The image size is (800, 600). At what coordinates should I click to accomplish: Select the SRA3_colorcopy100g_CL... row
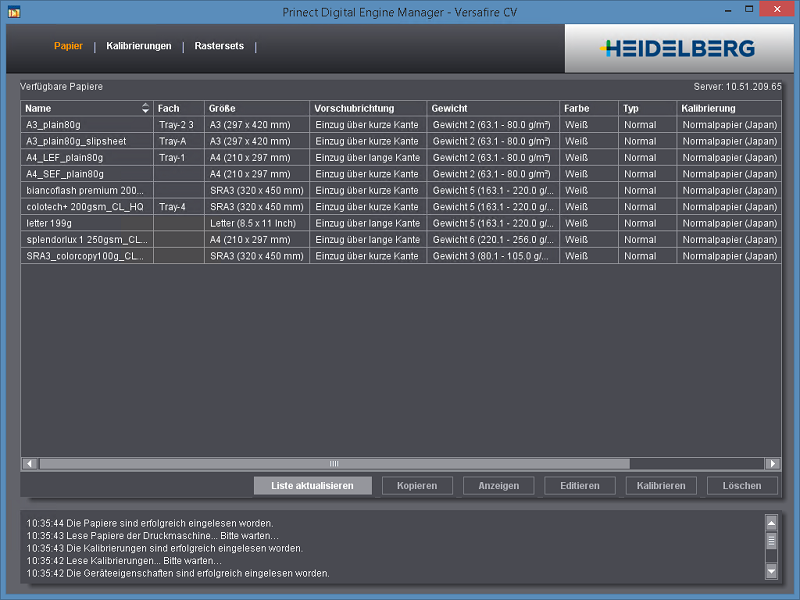pos(401,256)
